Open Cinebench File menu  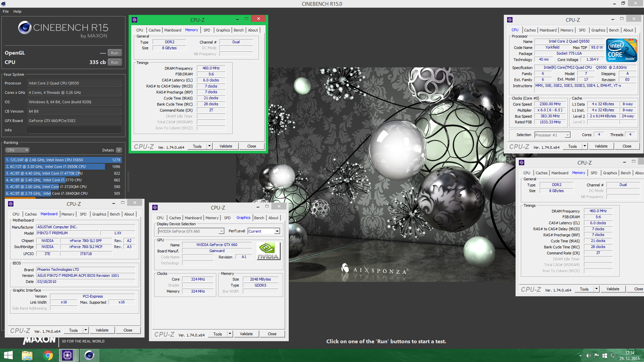[6, 11]
